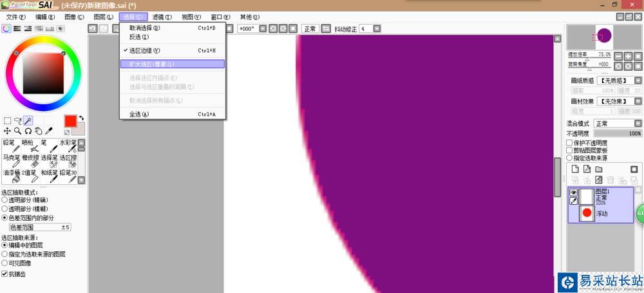This screenshot has height=293, width=644.
Task: Choose the 水彩笔 watercolor brush
Action: click(68, 146)
